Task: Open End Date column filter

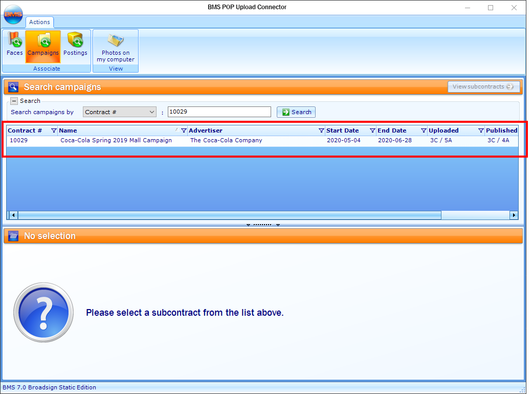Action: [424, 130]
